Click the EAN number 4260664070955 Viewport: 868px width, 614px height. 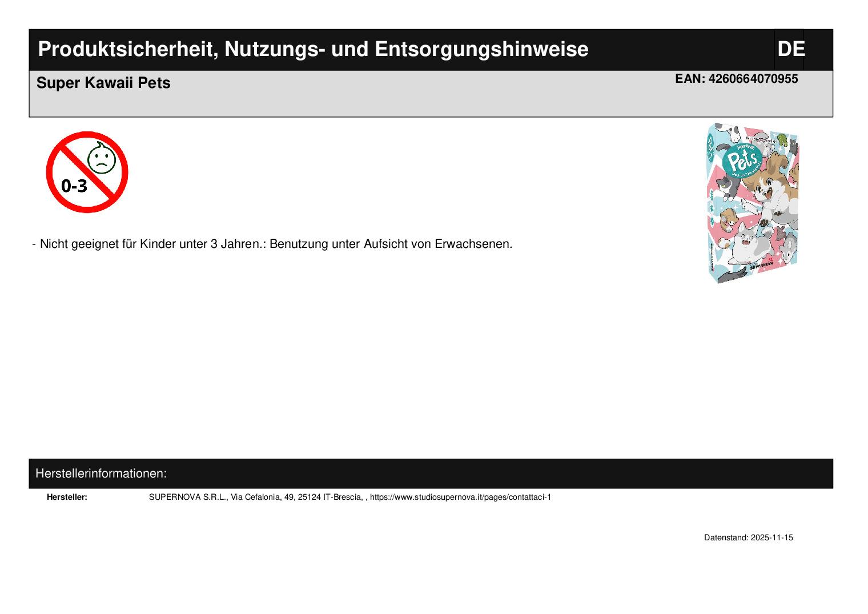point(753,79)
